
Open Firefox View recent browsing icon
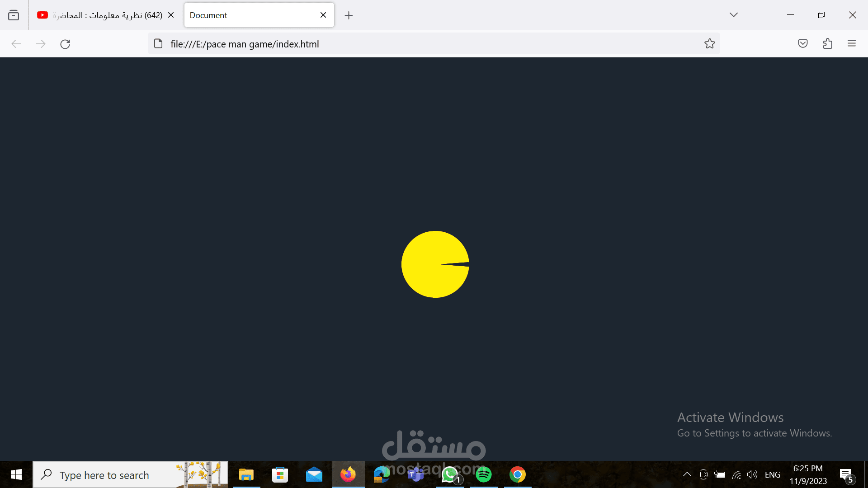(14, 15)
